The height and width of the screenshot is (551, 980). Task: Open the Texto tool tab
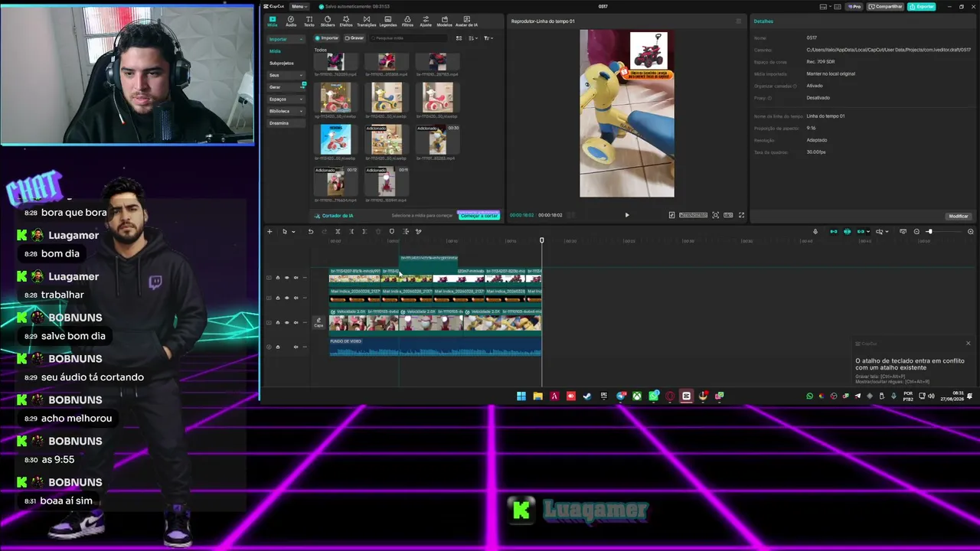[309, 21]
